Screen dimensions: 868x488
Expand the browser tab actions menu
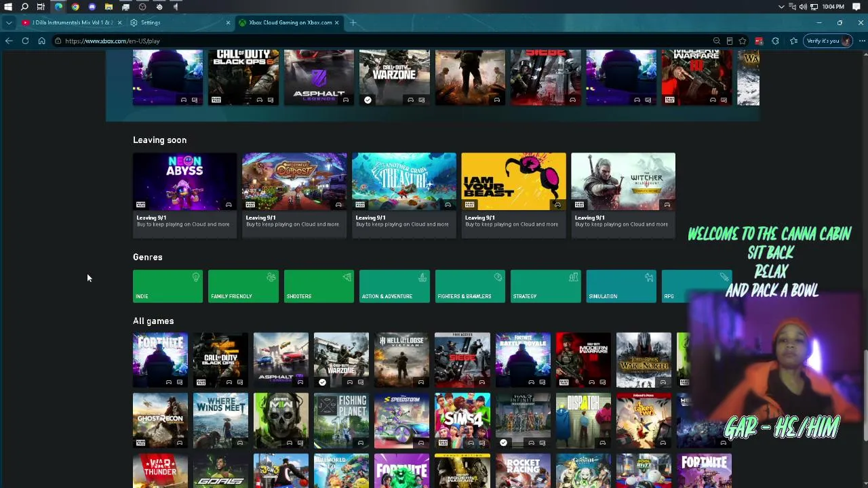click(9, 22)
